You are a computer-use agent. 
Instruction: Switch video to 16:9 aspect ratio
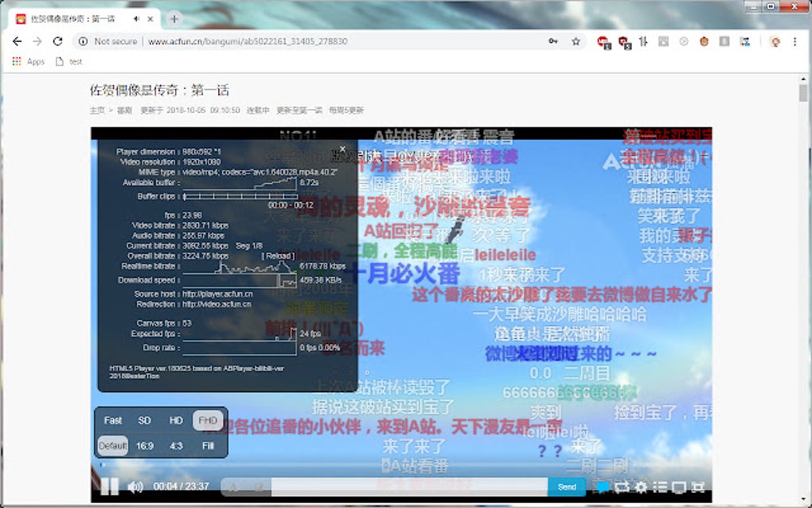tap(144, 446)
